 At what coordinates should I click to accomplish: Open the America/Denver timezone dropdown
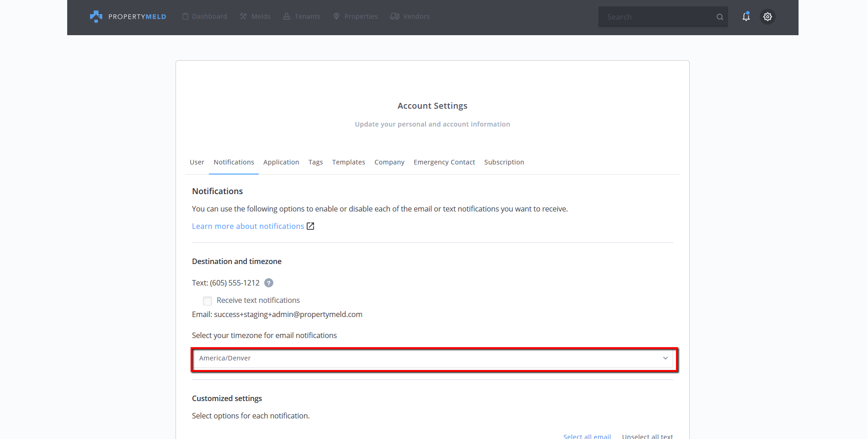[x=432, y=358]
